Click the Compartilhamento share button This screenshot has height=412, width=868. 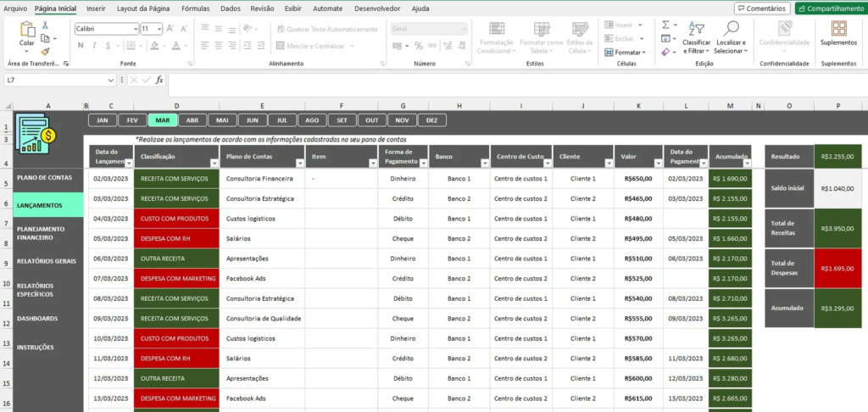coord(829,8)
